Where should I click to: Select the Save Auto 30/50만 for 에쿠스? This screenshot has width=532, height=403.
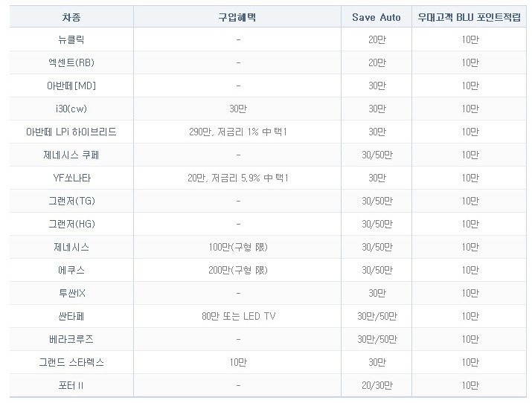(x=377, y=270)
